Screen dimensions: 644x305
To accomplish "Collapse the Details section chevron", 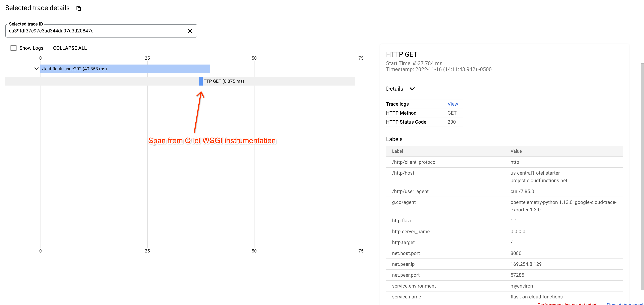I will coord(412,89).
